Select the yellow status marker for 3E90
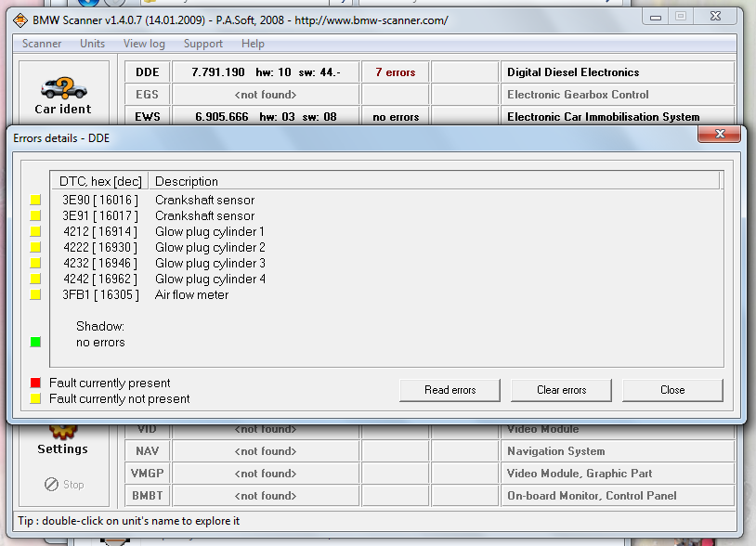Viewport: 756px width, 546px height. [35, 200]
